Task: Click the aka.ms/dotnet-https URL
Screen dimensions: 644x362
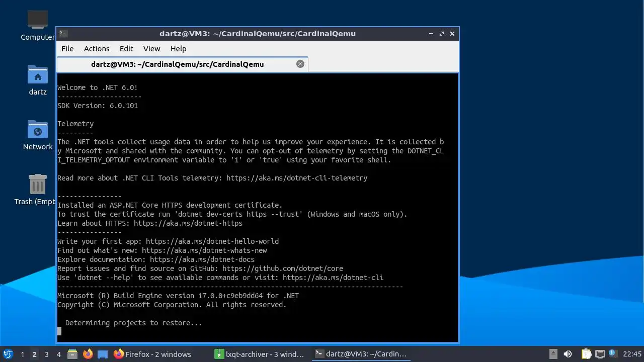Action: pos(188,223)
